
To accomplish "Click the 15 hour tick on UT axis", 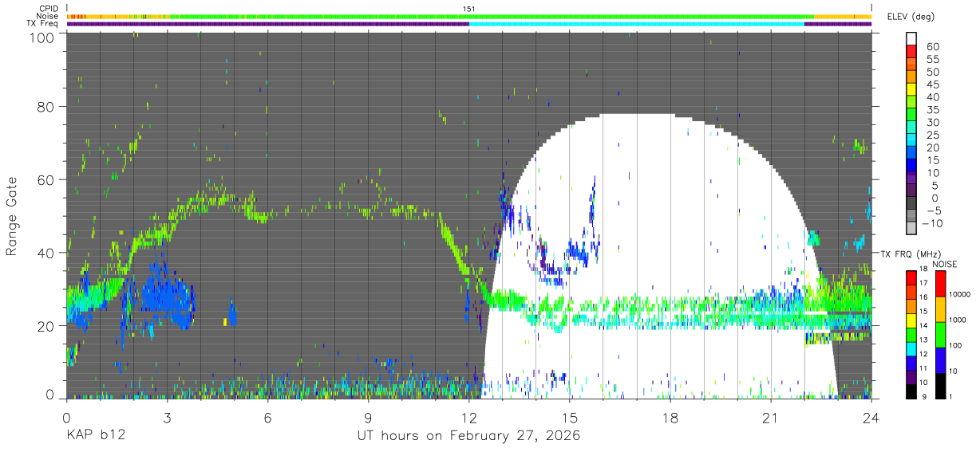I will coord(570,416).
